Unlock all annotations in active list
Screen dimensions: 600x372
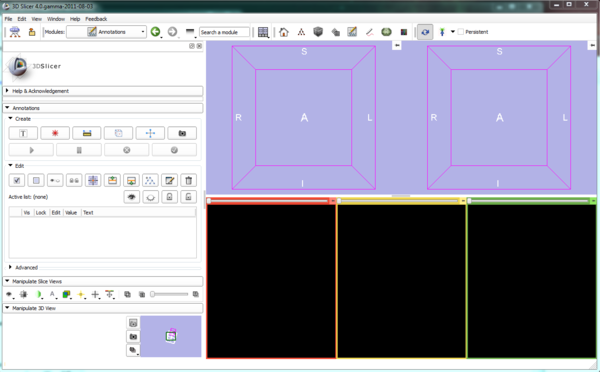click(x=189, y=197)
